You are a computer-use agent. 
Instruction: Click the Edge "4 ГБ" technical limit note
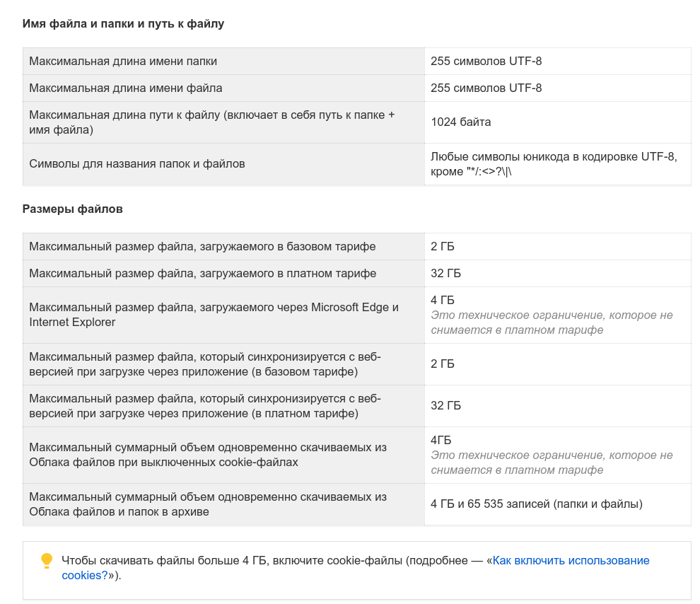552,323
